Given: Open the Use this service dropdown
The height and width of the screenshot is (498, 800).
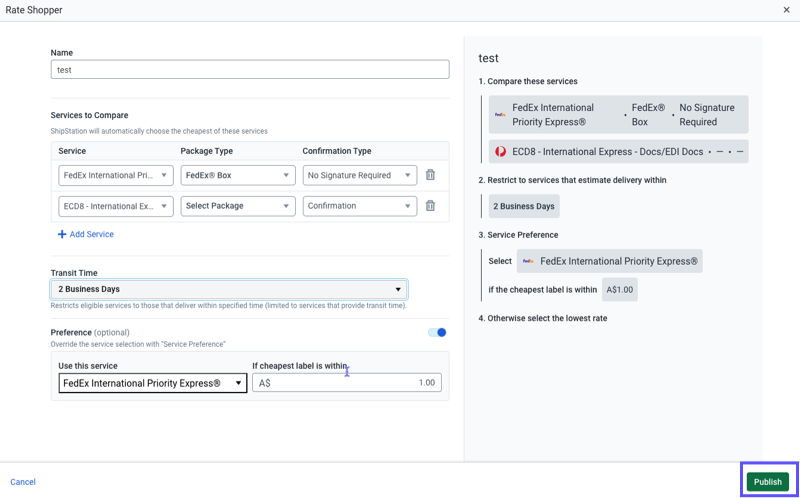Looking at the screenshot, I should click(x=153, y=383).
